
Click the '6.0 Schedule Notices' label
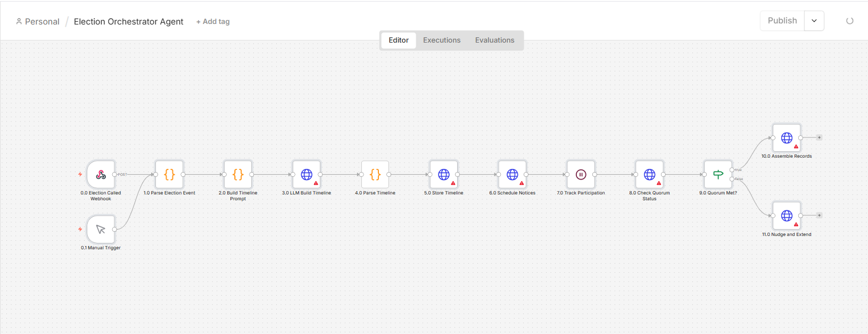click(x=512, y=193)
